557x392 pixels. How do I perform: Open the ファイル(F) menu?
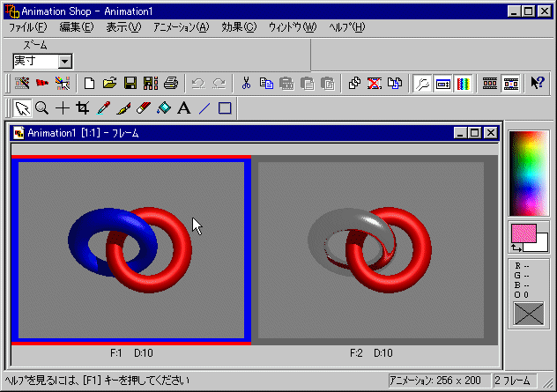[x=27, y=27]
